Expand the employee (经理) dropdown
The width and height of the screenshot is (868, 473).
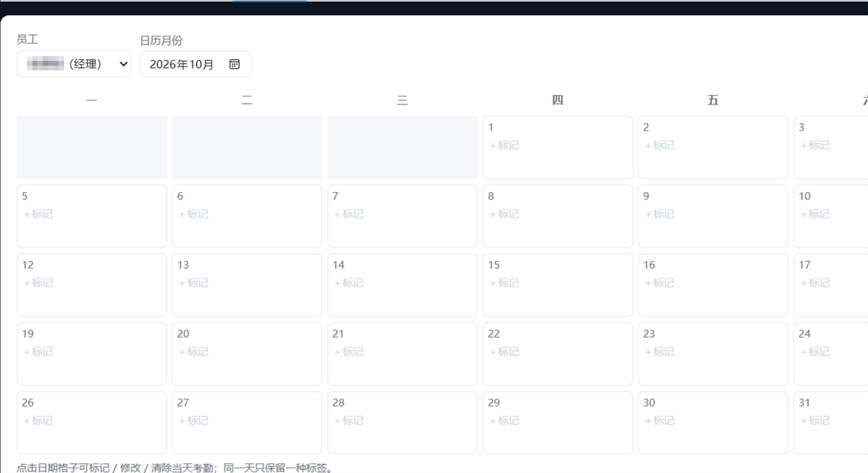click(x=74, y=63)
